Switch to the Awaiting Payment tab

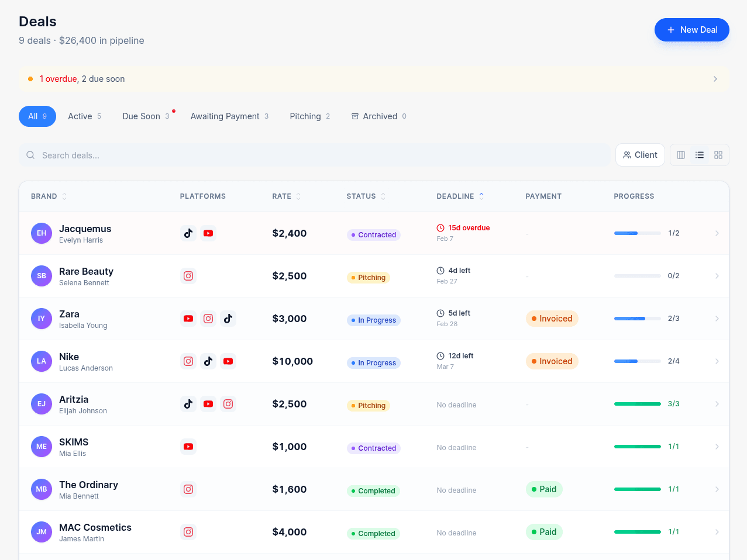[x=225, y=116]
